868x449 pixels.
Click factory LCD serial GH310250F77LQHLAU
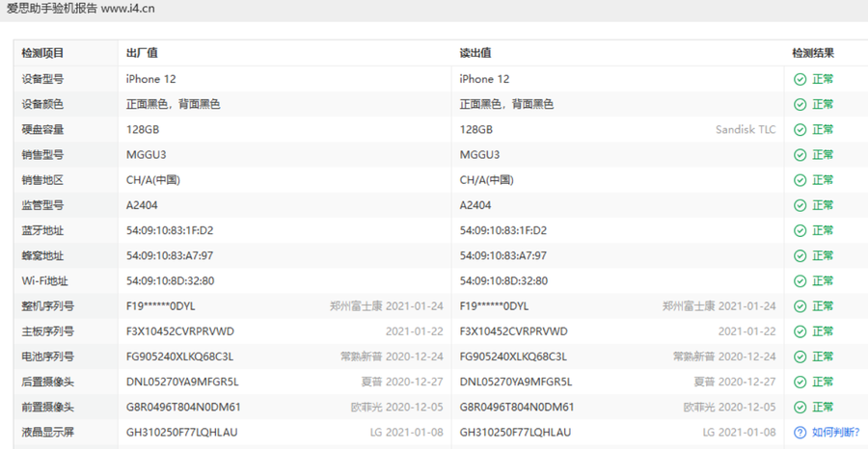coord(182,433)
